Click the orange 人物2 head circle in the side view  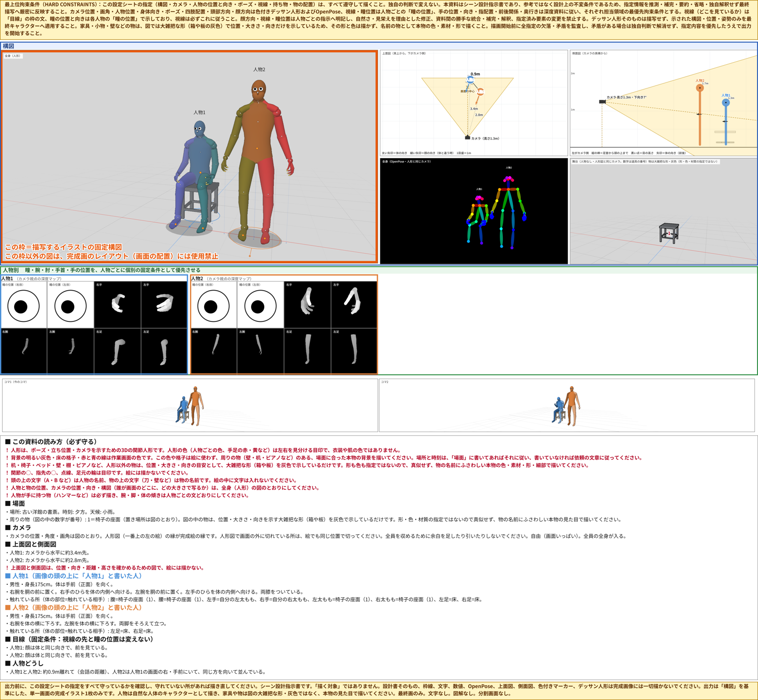[x=700, y=88]
